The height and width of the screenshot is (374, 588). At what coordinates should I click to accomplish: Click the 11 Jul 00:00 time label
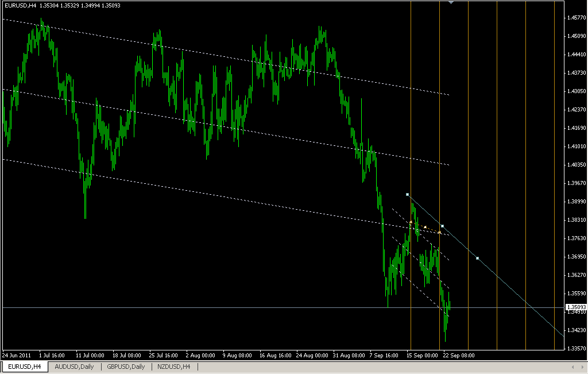(90, 355)
